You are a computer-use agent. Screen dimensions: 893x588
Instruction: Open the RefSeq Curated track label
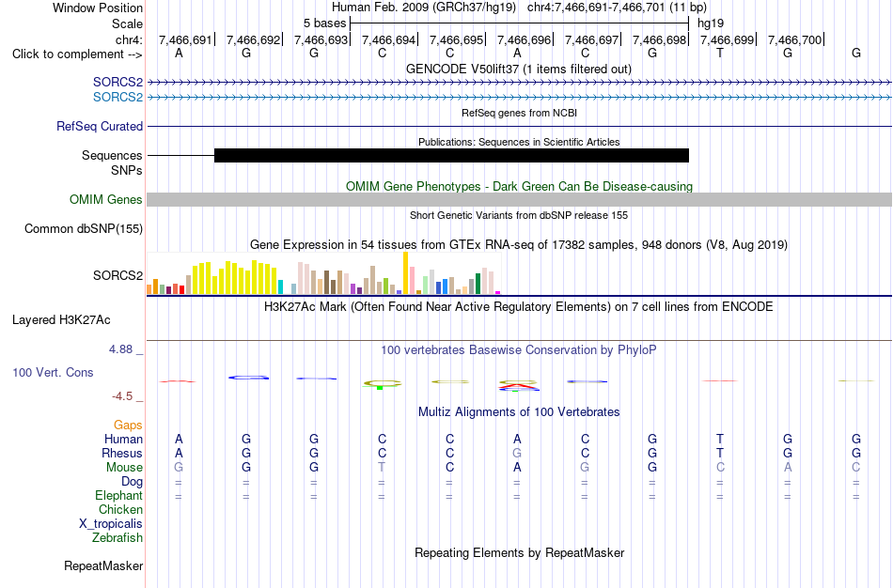100,127
